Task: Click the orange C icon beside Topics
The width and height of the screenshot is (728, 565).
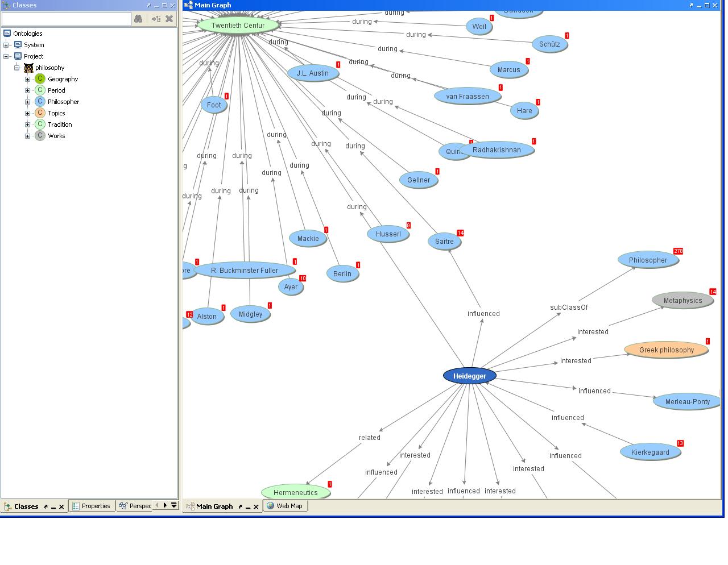Action: coord(40,113)
